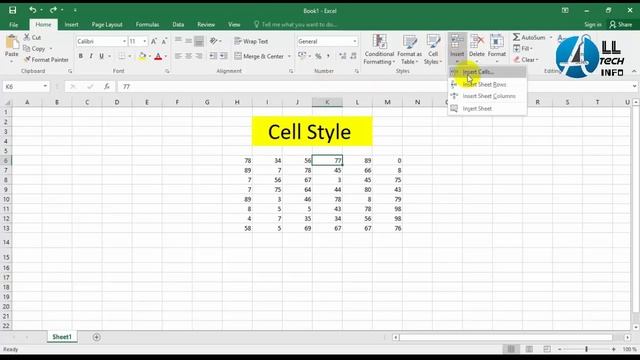Open Format as Table gallery
This screenshot has width=640, height=360.
409,49
